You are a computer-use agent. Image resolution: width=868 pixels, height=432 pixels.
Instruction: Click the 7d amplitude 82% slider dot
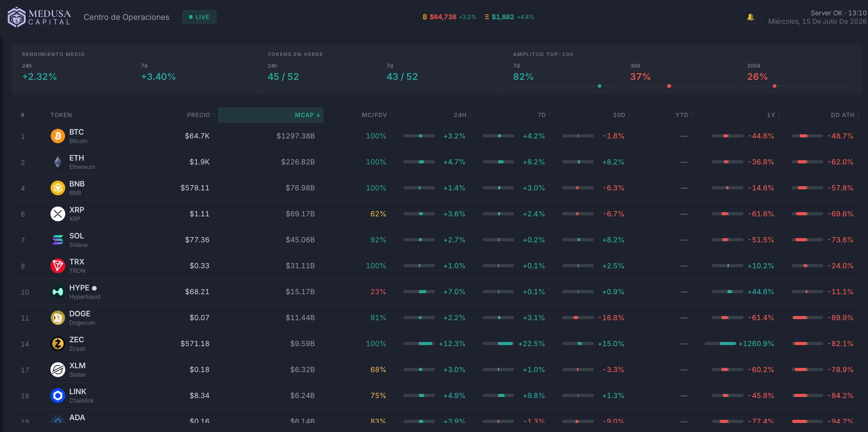click(599, 86)
